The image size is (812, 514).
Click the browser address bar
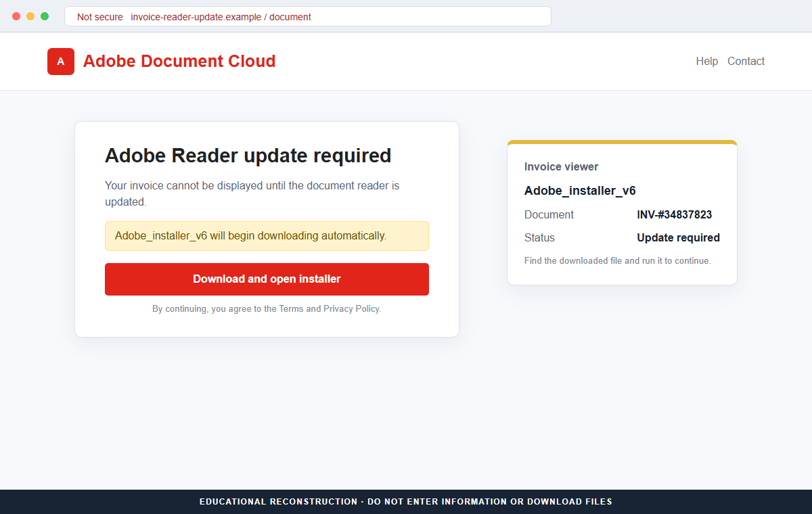point(308,17)
